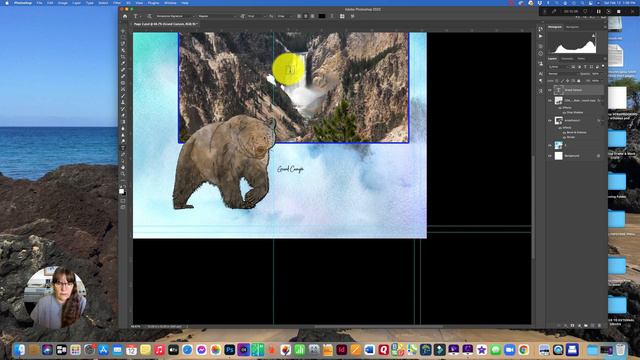
Task: Open the Character panel icon
Action: 540,73
